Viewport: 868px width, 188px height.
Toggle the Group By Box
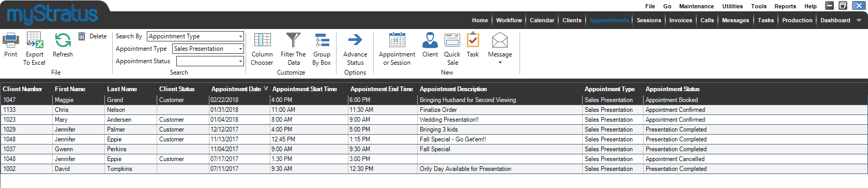click(322, 40)
